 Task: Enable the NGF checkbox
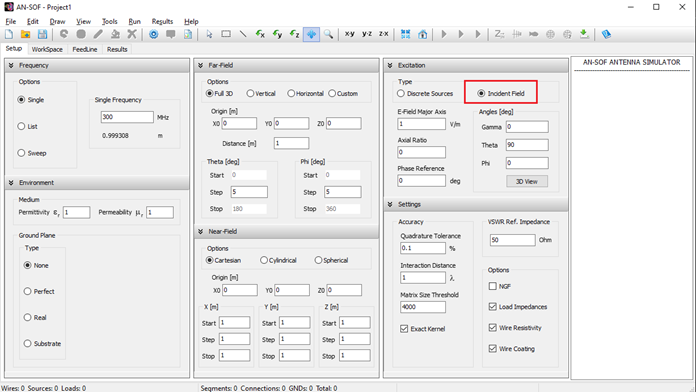493,286
